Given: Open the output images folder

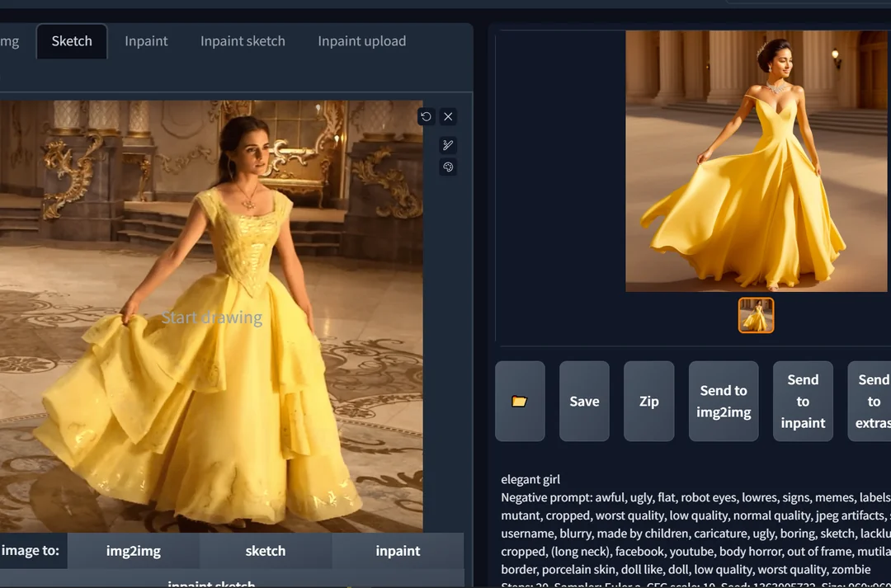Looking at the screenshot, I should click(x=520, y=401).
